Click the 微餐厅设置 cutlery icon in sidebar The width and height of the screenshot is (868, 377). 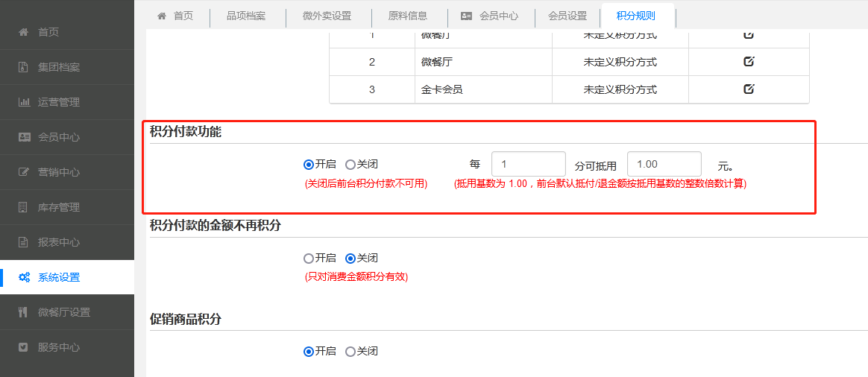click(24, 312)
